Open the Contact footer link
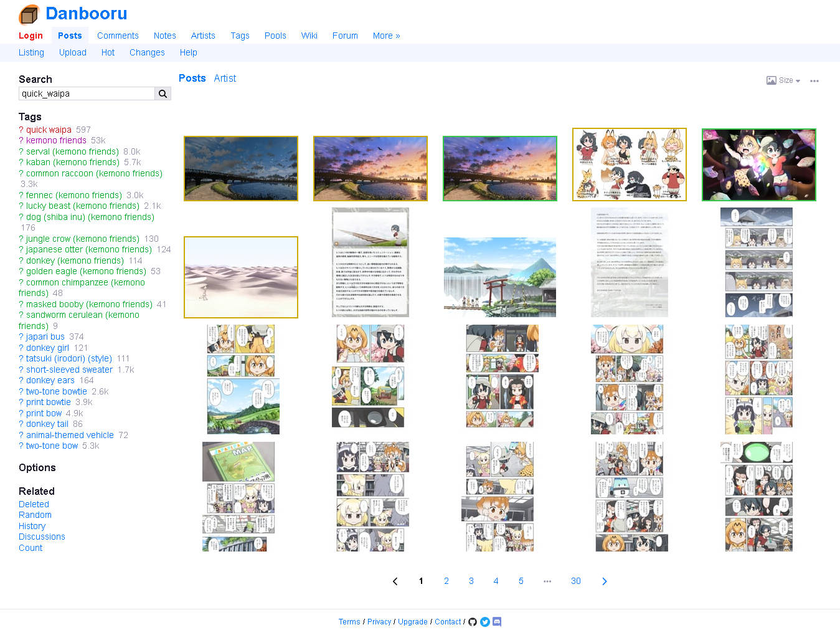The width and height of the screenshot is (840, 635). (x=448, y=622)
